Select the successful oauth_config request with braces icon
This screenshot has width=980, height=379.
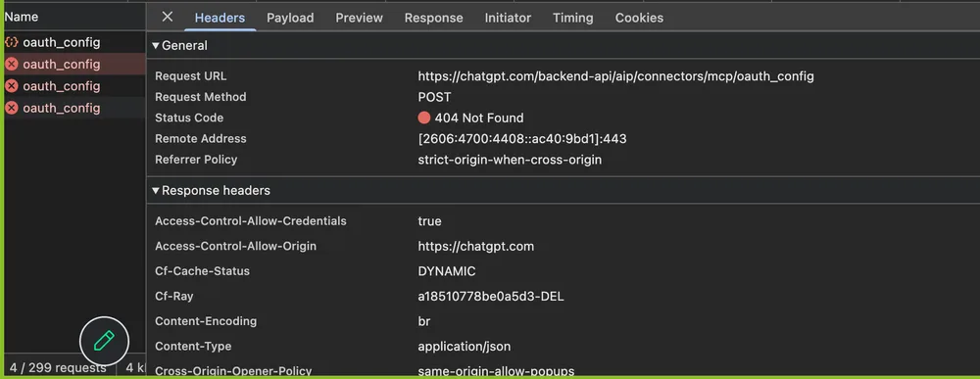(73, 42)
